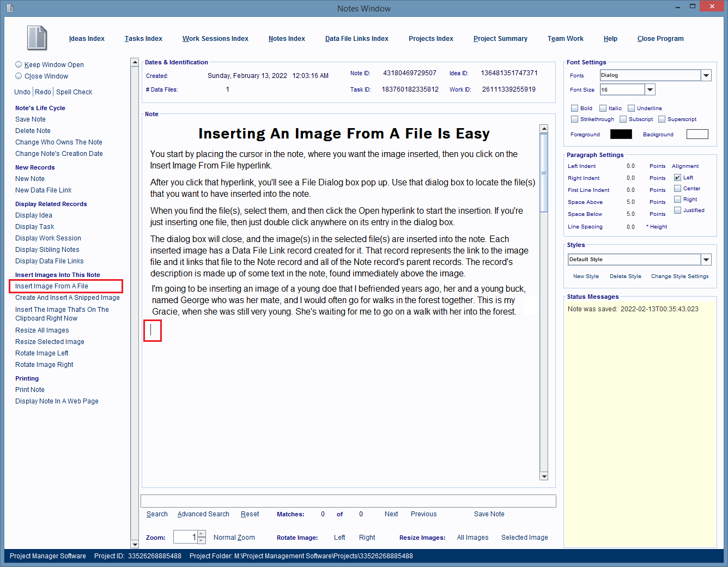Click Previous match link
This screenshot has width=728, height=567.
pyautogui.click(x=424, y=514)
